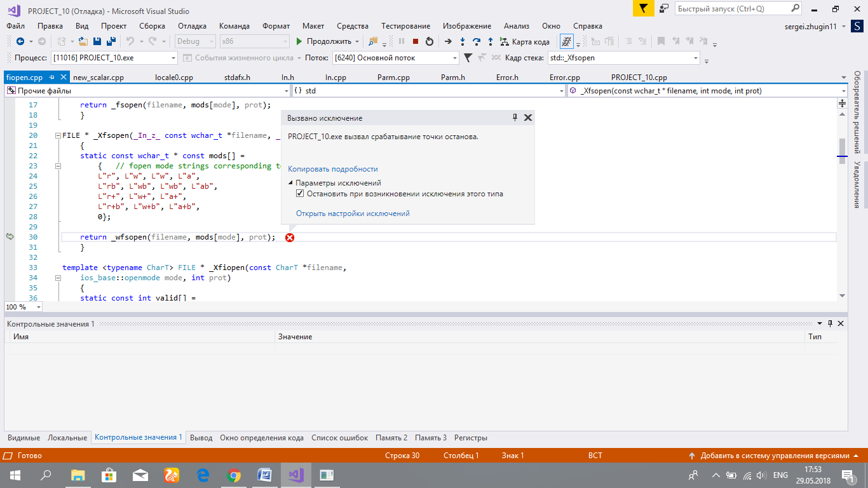Click the Quick Launch (Быстрый запуск) search field
The image size is (868, 488).
pyautogui.click(x=731, y=9)
